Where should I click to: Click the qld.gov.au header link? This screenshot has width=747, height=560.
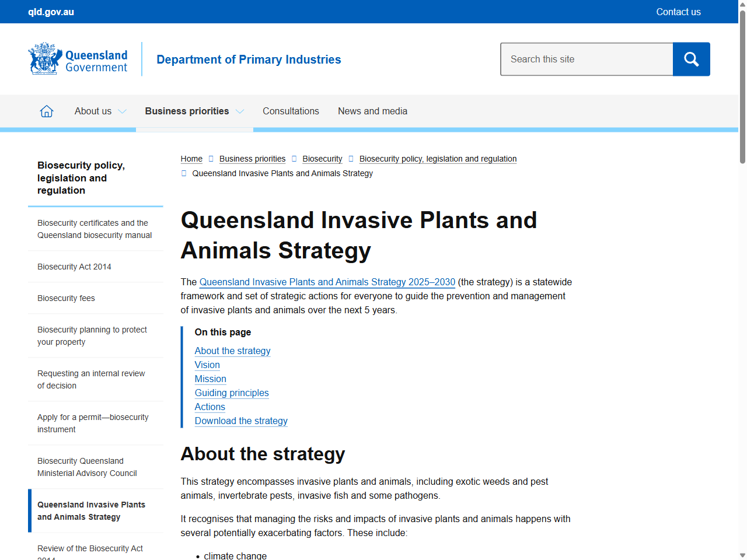(51, 12)
